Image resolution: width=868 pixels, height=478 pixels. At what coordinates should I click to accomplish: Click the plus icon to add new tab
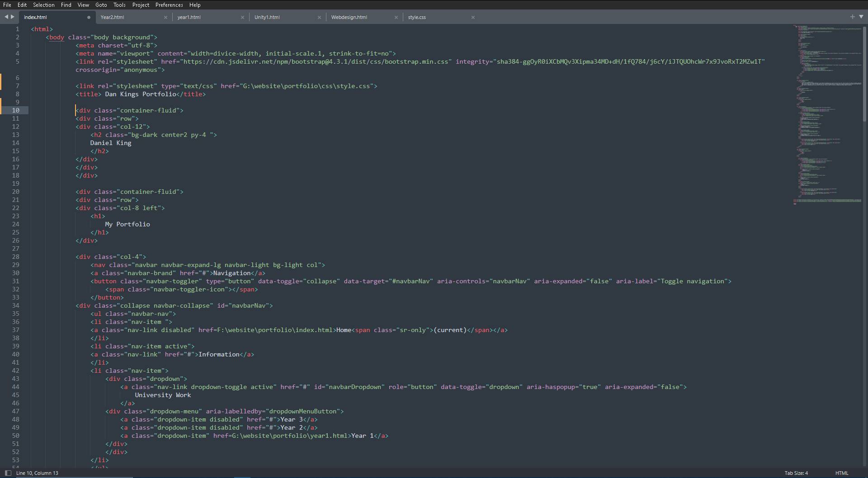tap(852, 17)
